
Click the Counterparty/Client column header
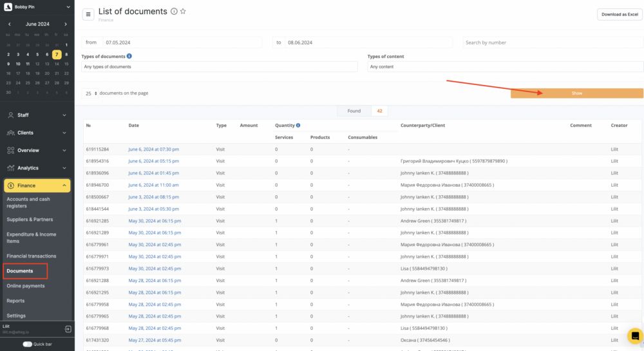(422, 125)
